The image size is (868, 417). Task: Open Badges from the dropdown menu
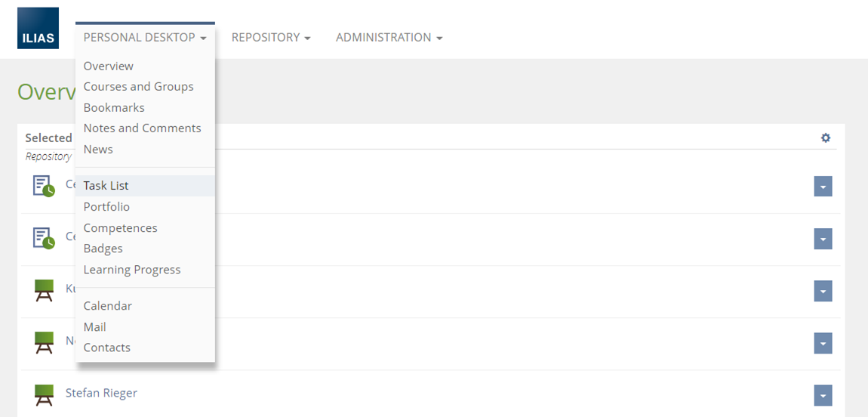(103, 249)
